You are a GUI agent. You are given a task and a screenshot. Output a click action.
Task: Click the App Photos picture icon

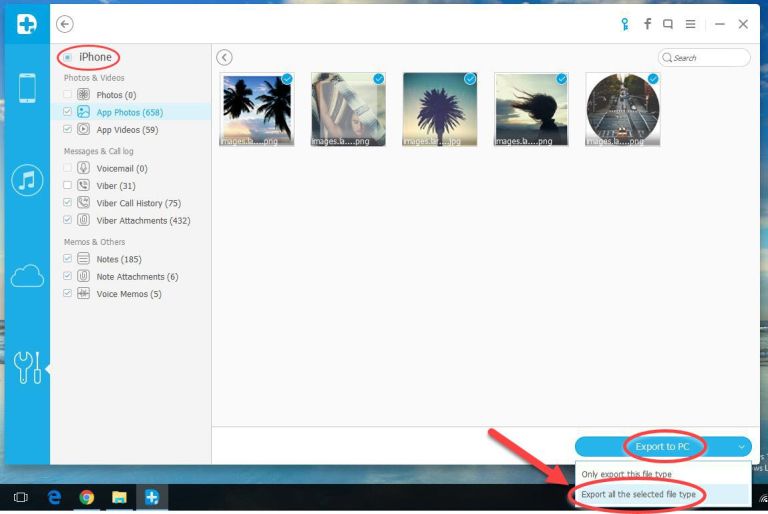coord(83,112)
